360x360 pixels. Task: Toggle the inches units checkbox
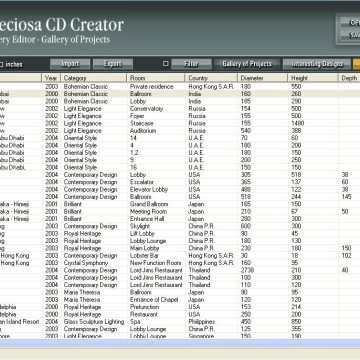point(1,64)
